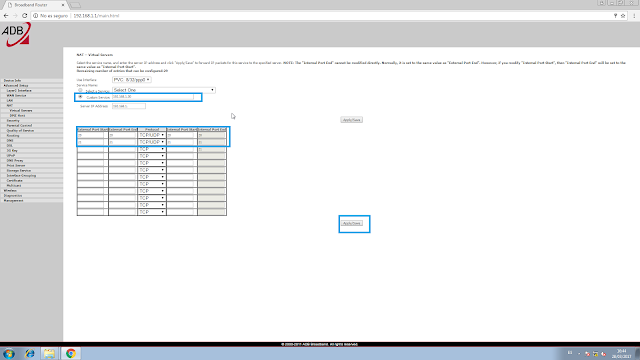This screenshot has width=640, height=360.
Task: Click the site info icon in address bar
Action: coord(36,16)
